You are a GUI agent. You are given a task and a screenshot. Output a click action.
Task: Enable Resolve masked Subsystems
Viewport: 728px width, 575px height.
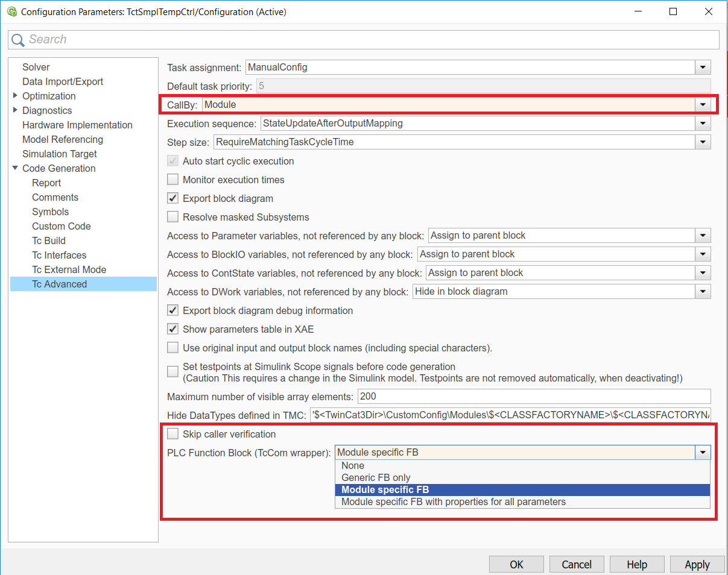pos(173,217)
